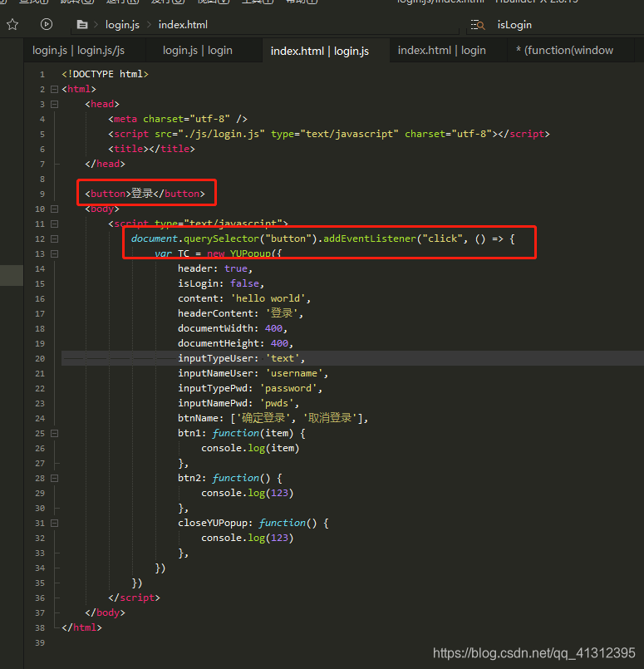Viewport: 644px width, 669px height.
Task: Click the inputNameUser: 'username' line
Action: [x=253, y=373]
